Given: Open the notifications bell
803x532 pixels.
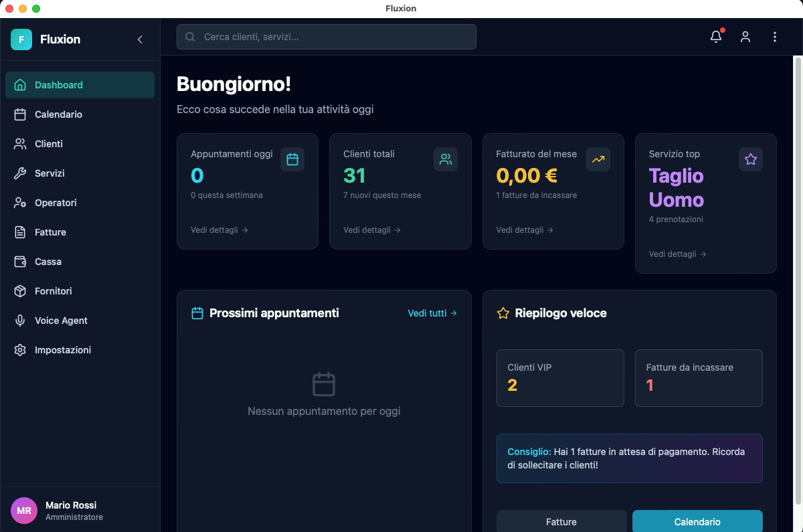Looking at the screenshot, I should (715, 37).
